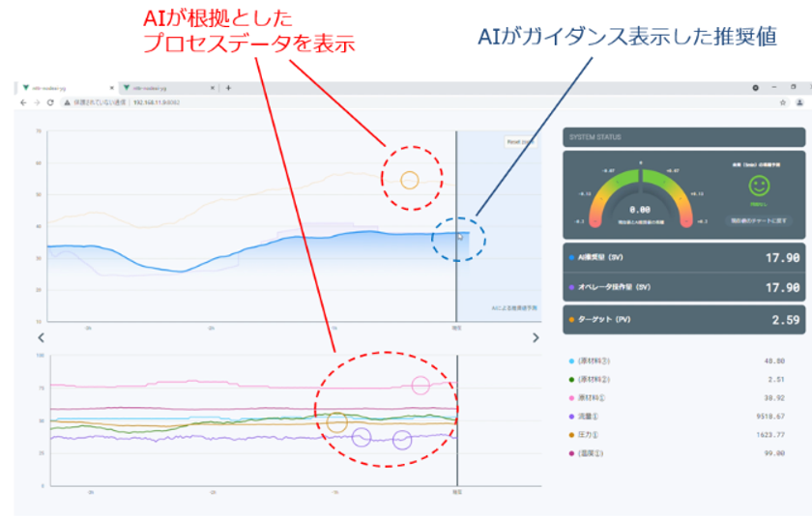This screenshot has height=519, width=812.
Task: Click the SYSTEM STATUS header panel
Action: pos(683,137)
